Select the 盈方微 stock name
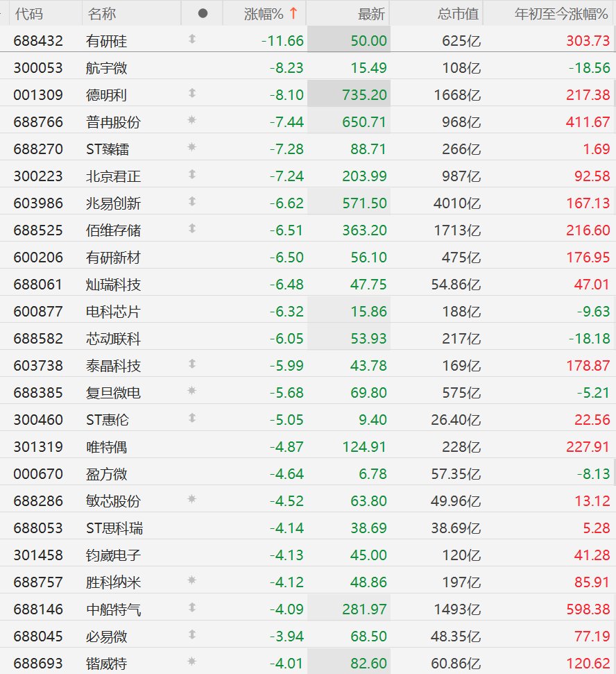The height and width of the screenshot is (674, 616). (x=107, y=474)
